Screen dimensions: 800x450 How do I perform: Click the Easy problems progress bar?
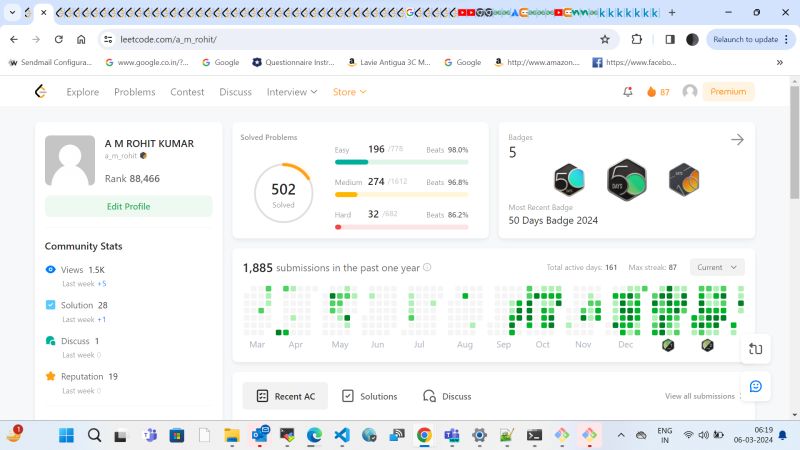[402, 162]
